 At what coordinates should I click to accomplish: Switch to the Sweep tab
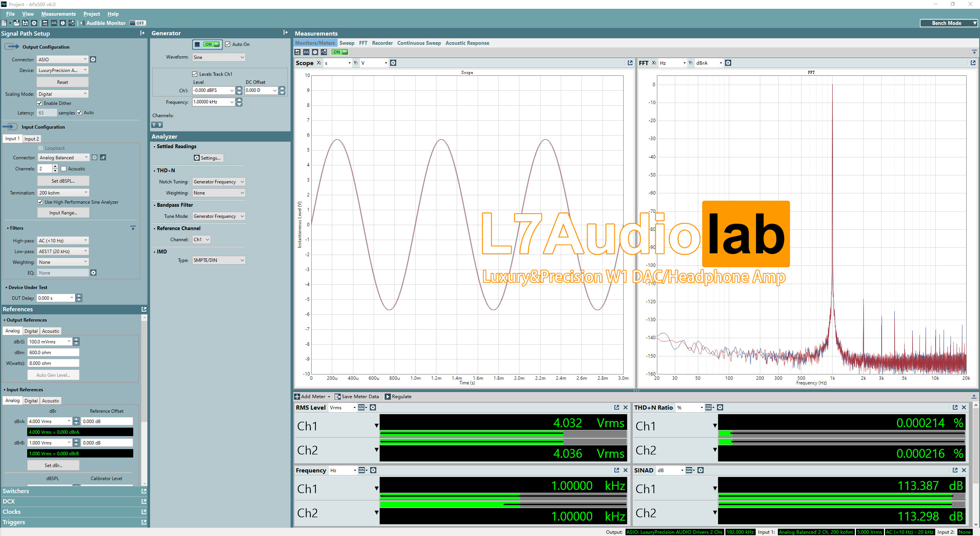347,43
